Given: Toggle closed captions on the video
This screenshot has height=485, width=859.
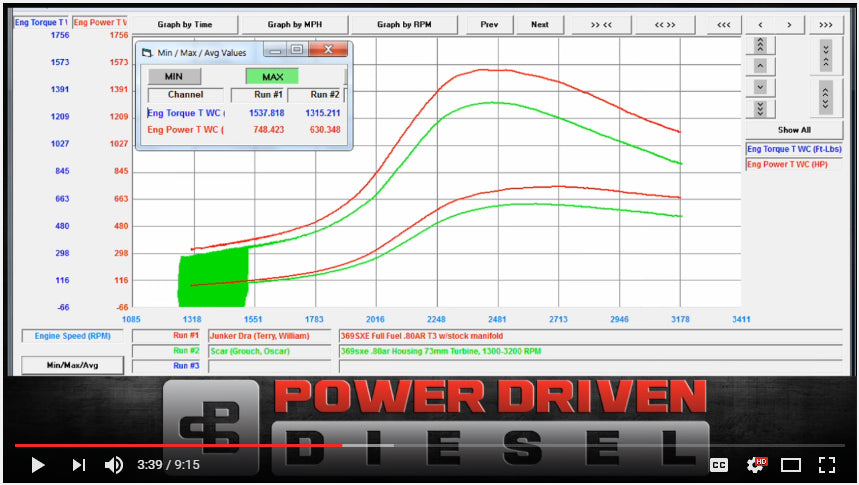Looking at the screenshot, I should [718, 465].
